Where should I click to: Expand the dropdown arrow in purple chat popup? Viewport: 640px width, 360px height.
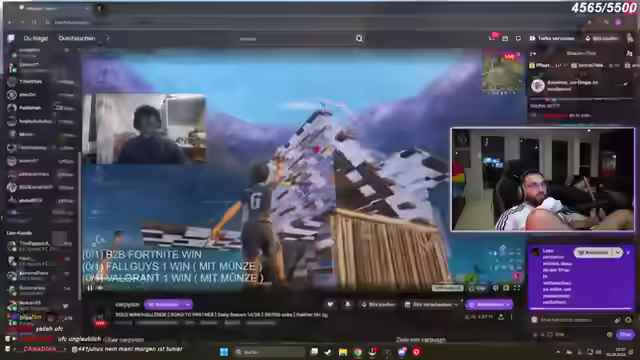click(618, 253)
